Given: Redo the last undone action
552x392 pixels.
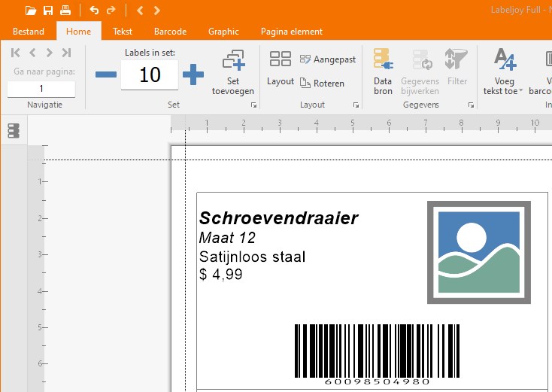Looking at the screenshot, I should [x=111, y=11].
